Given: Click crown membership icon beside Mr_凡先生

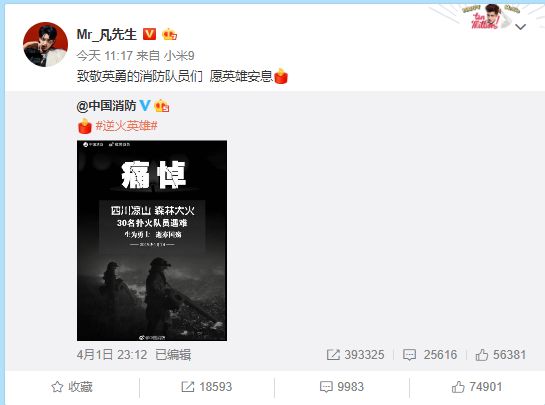Looking at the screenshot, I should tap(169, 34).
